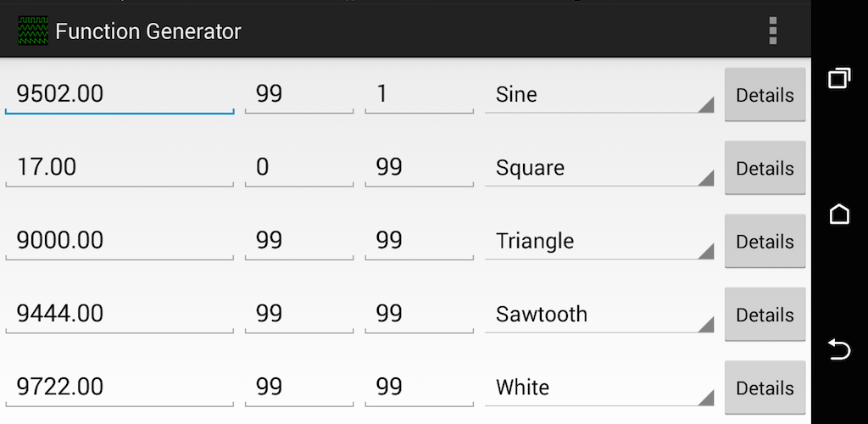Open the Sine waveform dropdown

pos(598,94)
